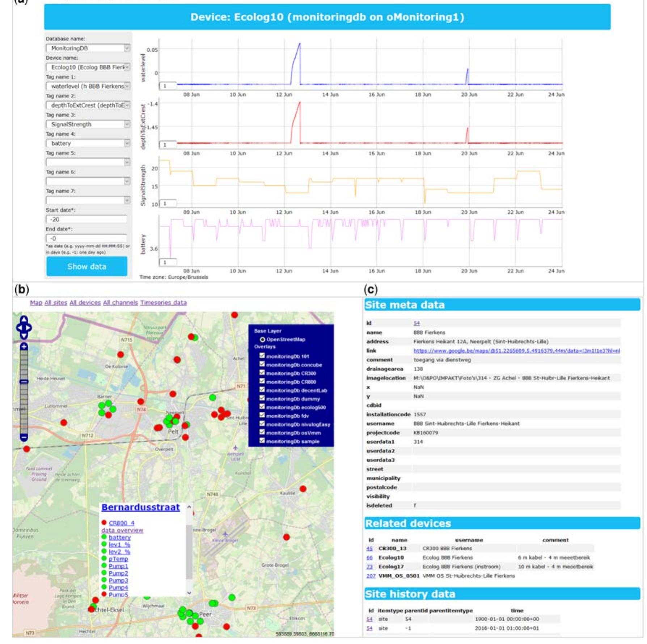The image size is (647, 644).
Task: Click the red marker near Kaulille
Action: (303, 489)
